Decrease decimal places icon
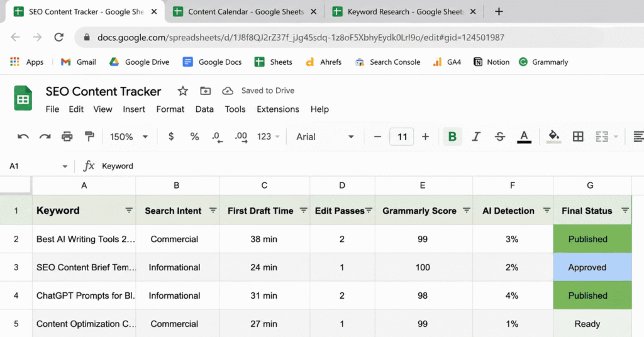This screenshot has height=337, width=644. point(217,137)
